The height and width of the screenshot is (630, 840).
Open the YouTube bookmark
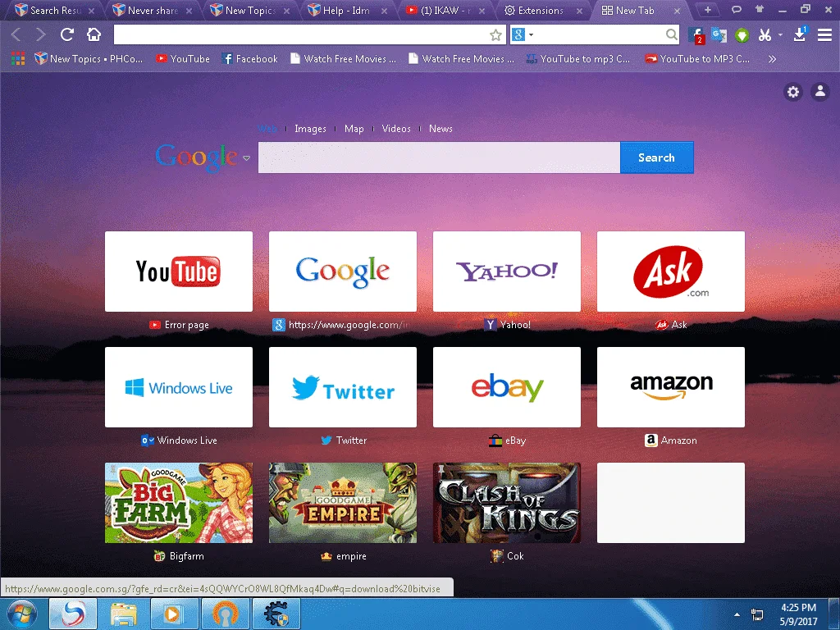coord(183,59)
